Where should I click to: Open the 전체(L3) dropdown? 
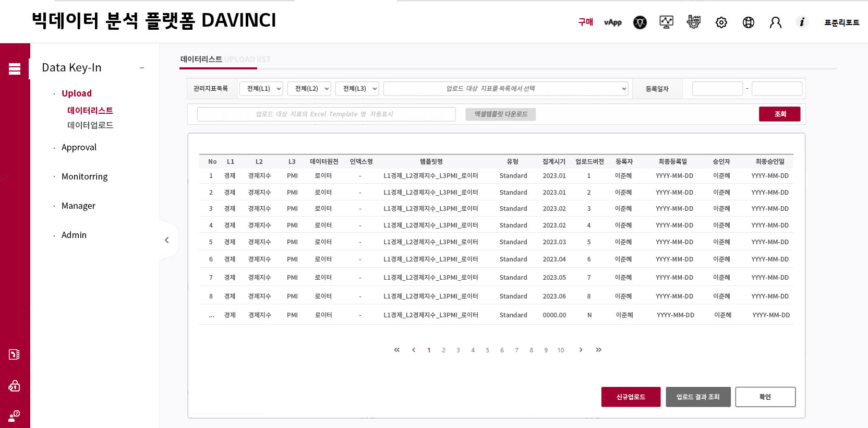point(357,89)
